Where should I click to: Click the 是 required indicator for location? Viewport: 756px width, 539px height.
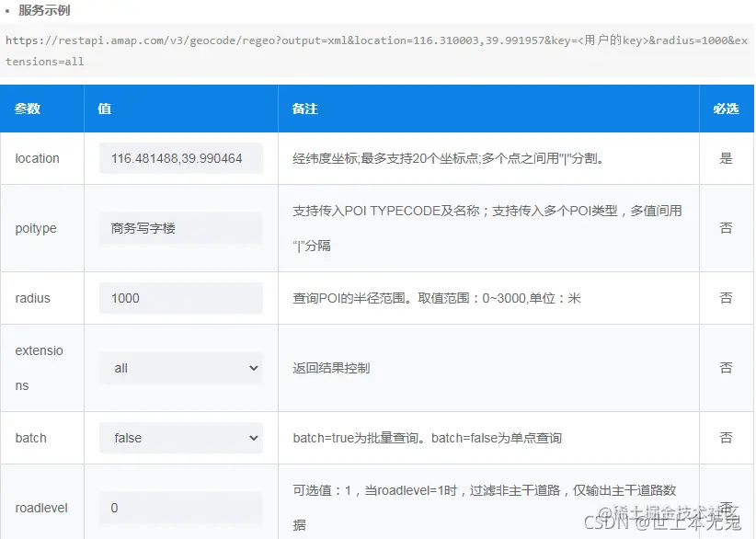(x=726, y=158)
